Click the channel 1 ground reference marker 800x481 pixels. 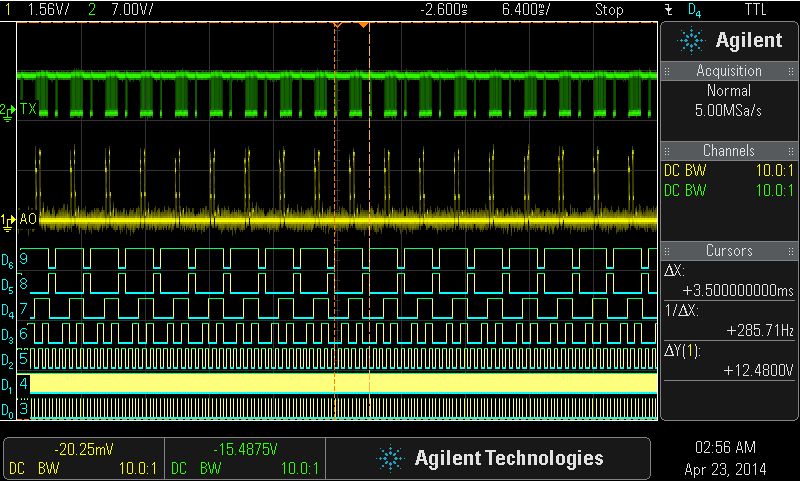point(8,222)
